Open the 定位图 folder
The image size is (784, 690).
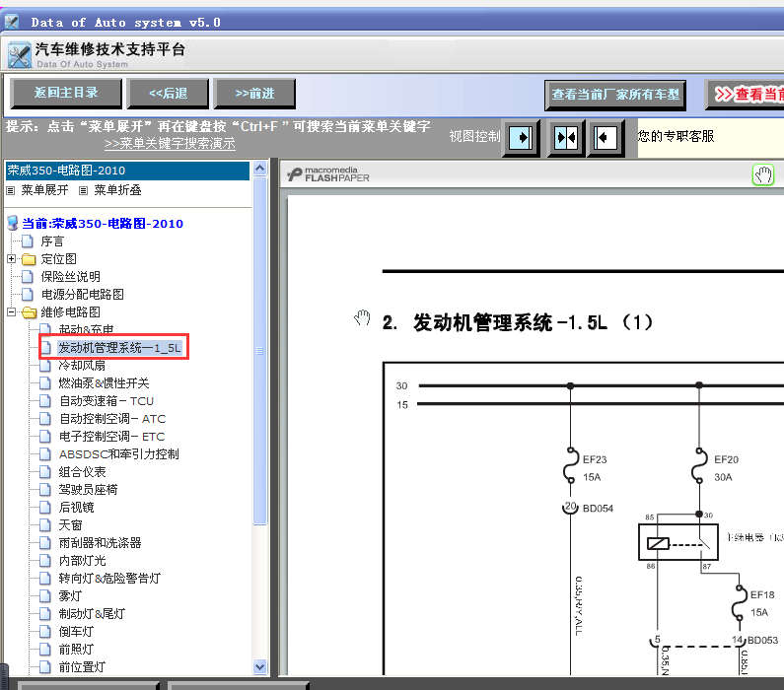pyautogui.click(x=58, y=259)
